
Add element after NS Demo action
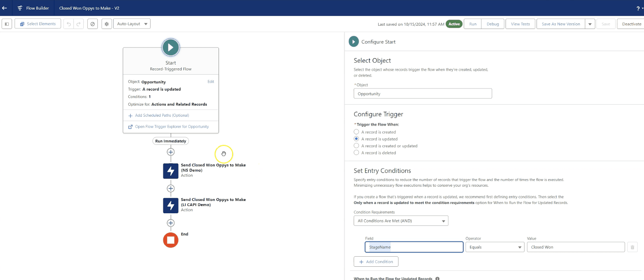tap(171, 188)
